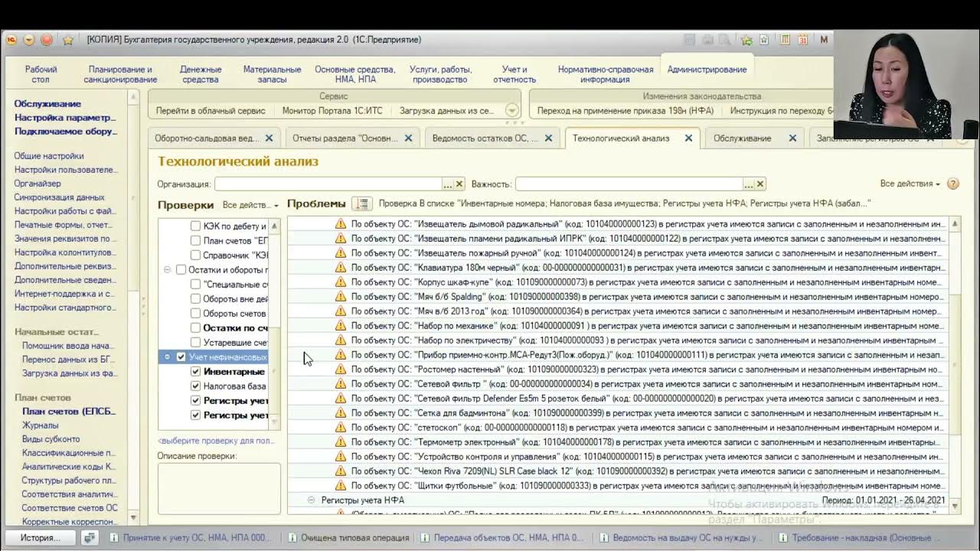Toggle the "КЭК по дебету и" checkbox

195,227
